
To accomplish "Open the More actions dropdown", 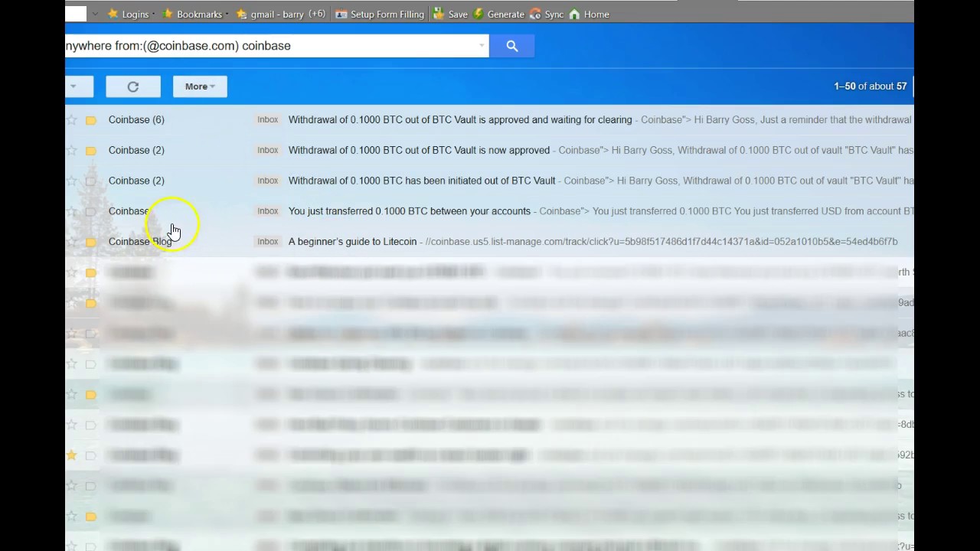I will [x=200, y=86].
